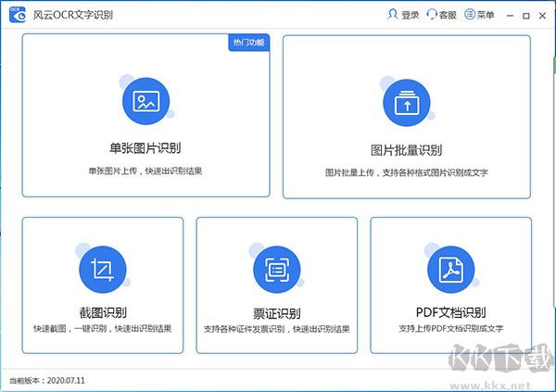
Task: Select the 截图识别 title text
Action: pyautogui.click(x=103, y=312)
